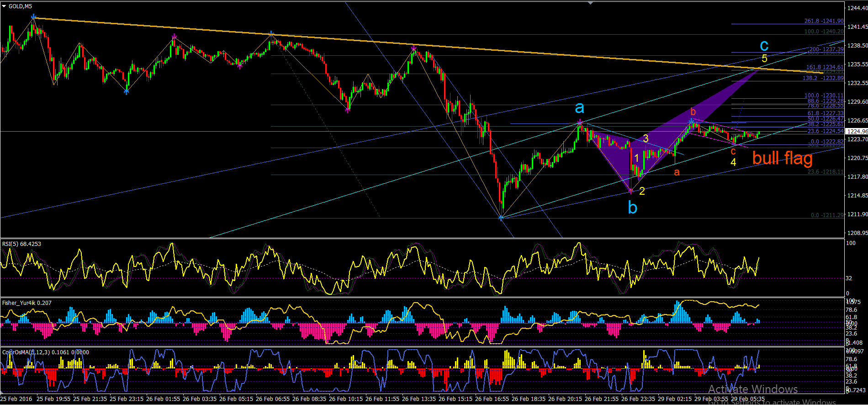
Task: Click the yellow "2" wave number
Action: click(x=642, y=191)
